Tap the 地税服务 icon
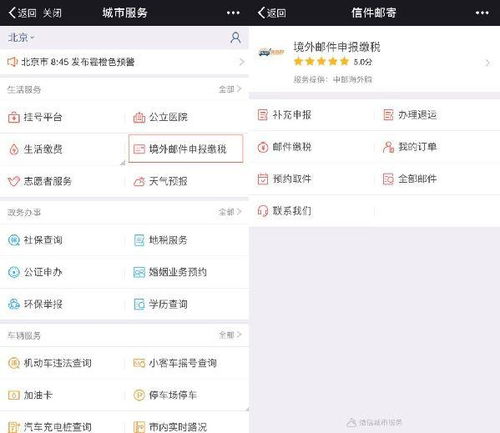This screenshot has width=500, height=433. coord(139,240)
